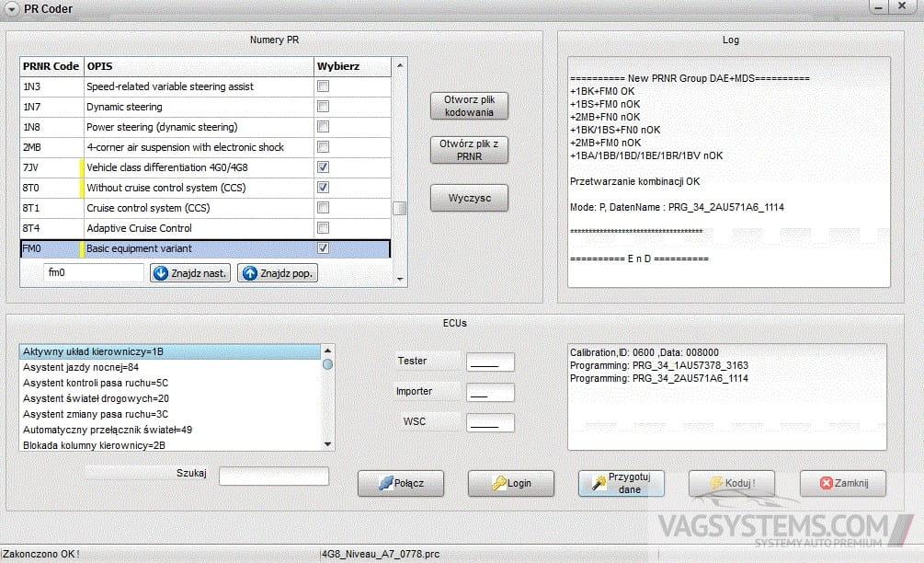Click the Vehicle class differentiation 4G0/4G8 description

tap(167, 167)
